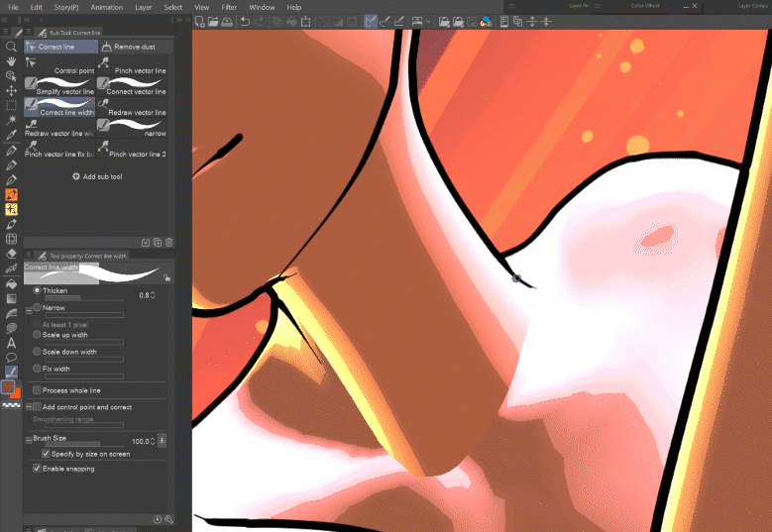Select the Rectangle selection marquee tool
772x532 pixels.
click(11, 105)
